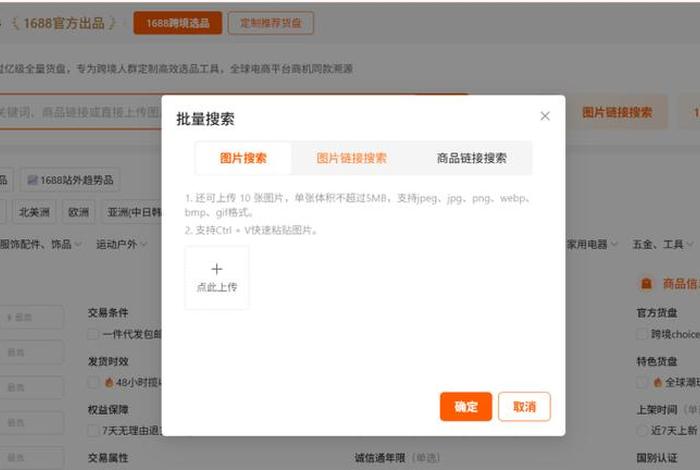
Task: Click the 批量搜索 dialog title
Action: [205, 119]
